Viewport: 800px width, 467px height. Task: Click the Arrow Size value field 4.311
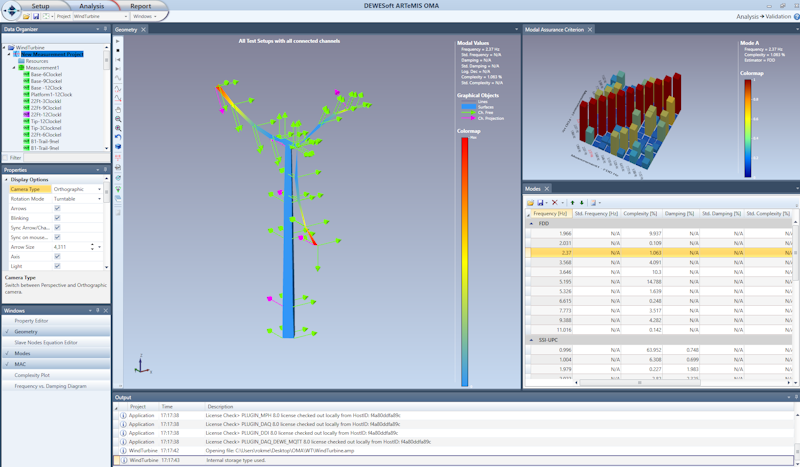pos(70,247)
